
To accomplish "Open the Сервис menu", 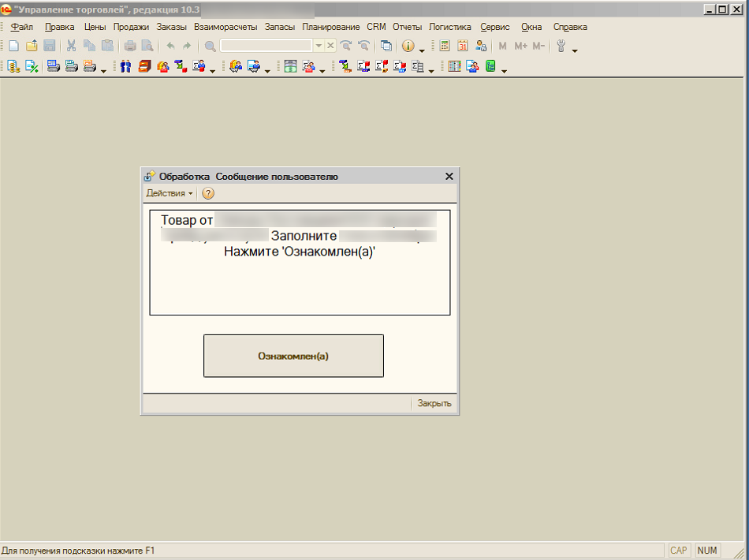I will tap(495, 27).
